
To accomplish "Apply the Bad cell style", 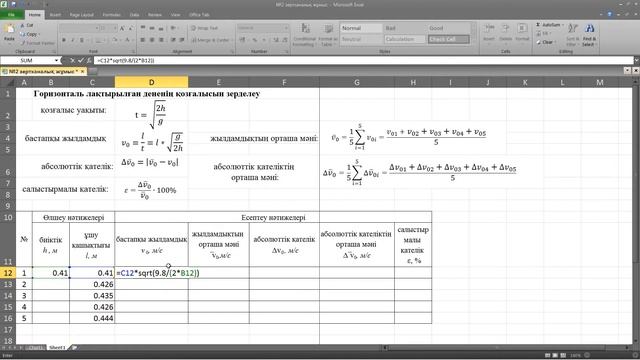I will [x=404, y=28].
